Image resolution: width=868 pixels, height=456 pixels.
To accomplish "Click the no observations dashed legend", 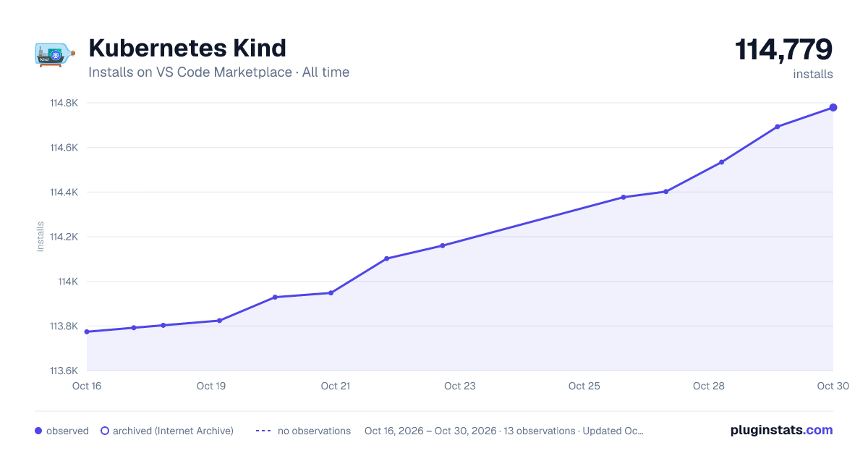I will click(x=263, y=431).
